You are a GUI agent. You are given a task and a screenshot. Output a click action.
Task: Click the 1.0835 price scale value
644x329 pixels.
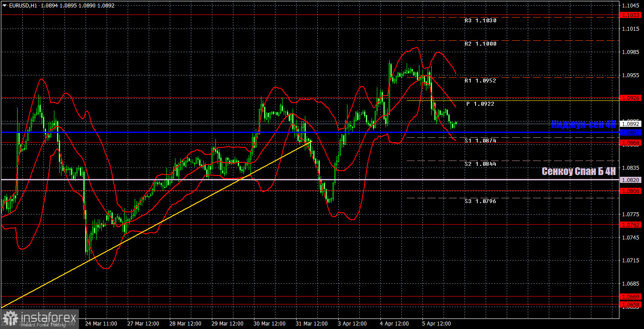[x=631, y=168]
